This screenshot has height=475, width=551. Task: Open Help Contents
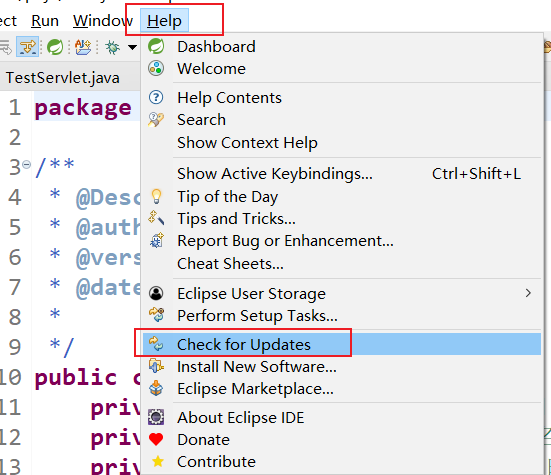(x=229, y=98)
